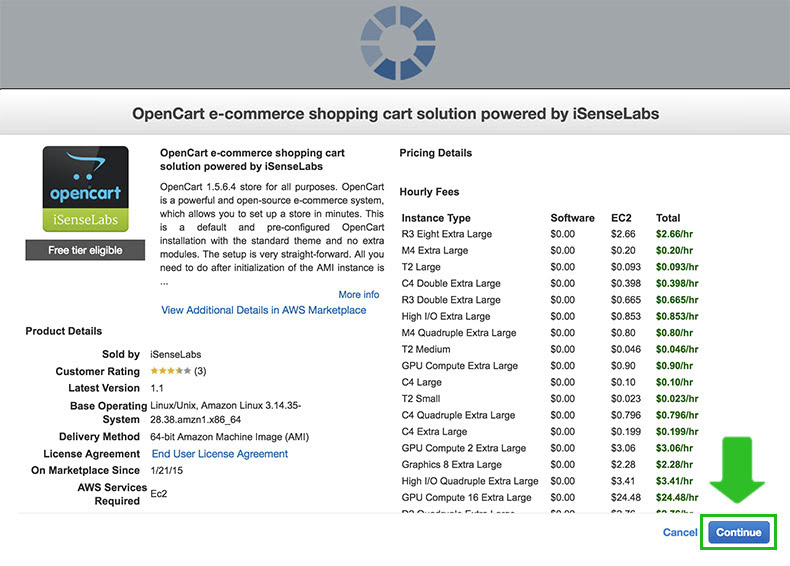Click the opencart iSenseLabs logo
This screenshot has height=566, width=790.
pos(86,189)
